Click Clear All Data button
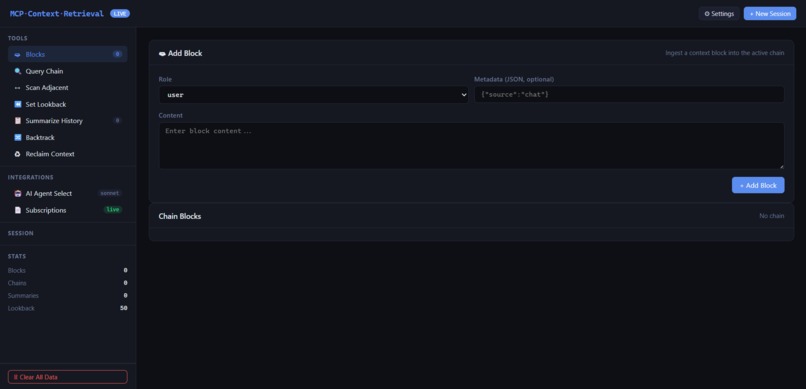Screen dimensions: 806x389 67,377
